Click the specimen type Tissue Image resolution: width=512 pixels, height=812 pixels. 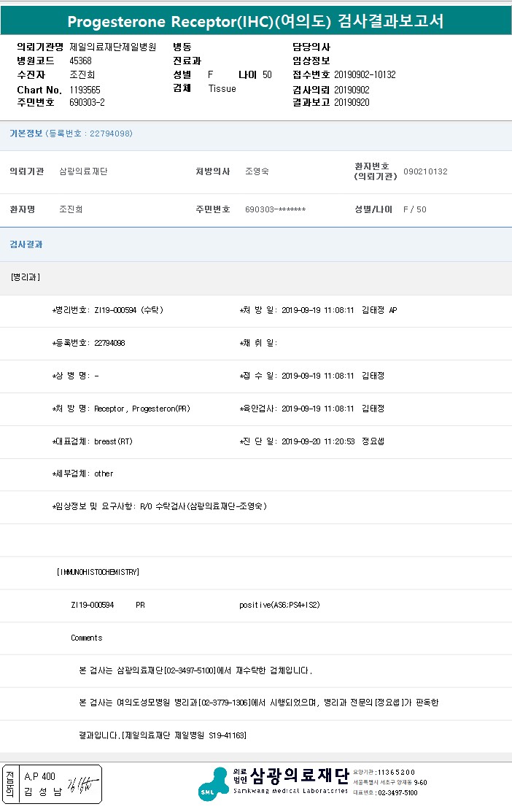tap(222, 89)
